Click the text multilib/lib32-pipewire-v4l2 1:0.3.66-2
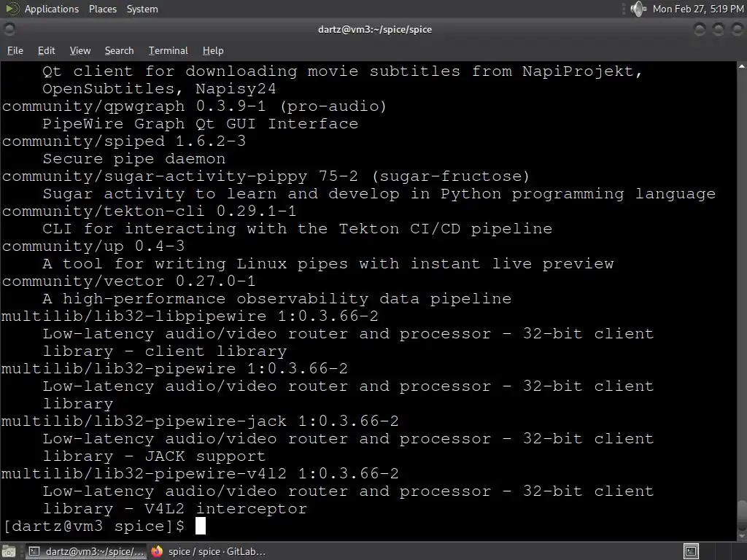This screenshot has width=747, height=560. pyautogui.click(x=200, y=473)
